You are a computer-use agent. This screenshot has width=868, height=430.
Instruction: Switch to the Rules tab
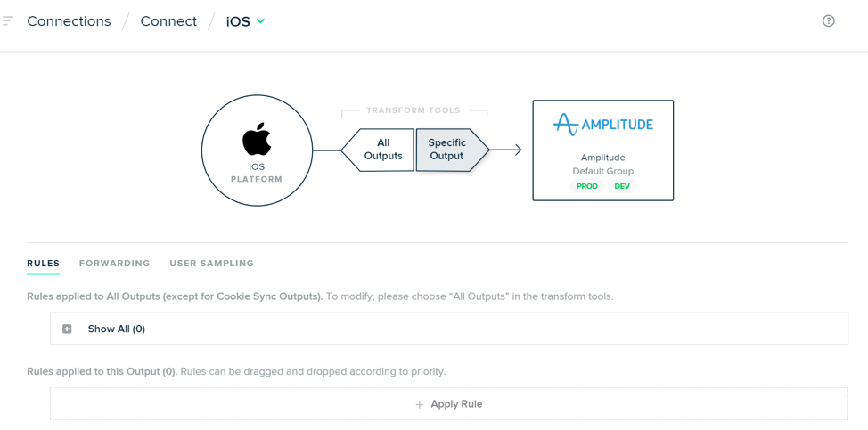[43, 264]
